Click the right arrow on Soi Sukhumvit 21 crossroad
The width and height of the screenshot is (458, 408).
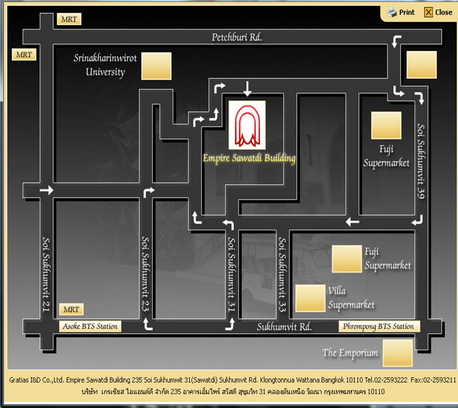click(x=46, y=190)
